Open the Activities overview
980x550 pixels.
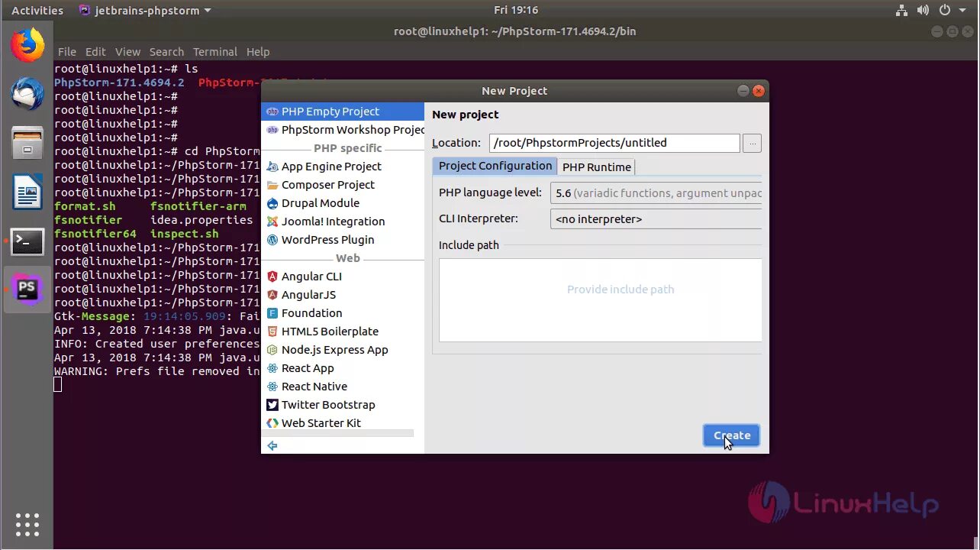[37, 11]
